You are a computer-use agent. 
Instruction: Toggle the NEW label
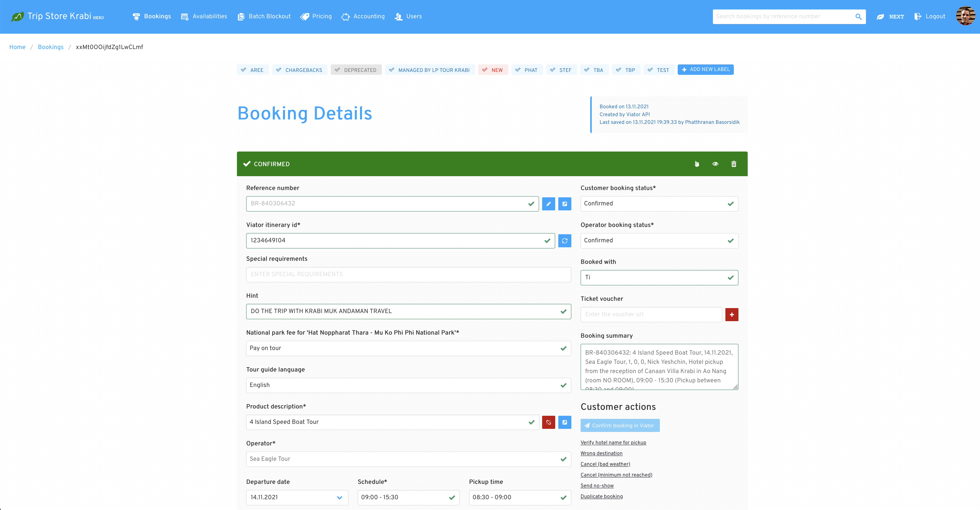pyautogui.click(x=493, y=70)
